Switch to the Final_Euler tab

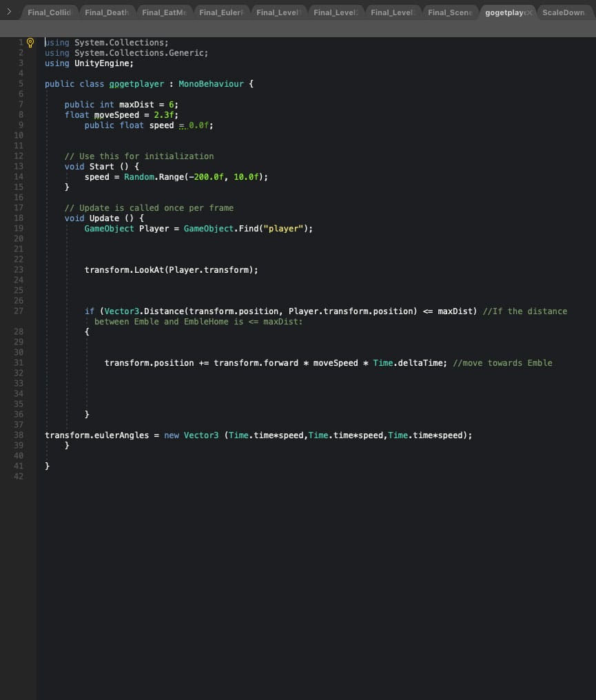(x=221, y=12)
